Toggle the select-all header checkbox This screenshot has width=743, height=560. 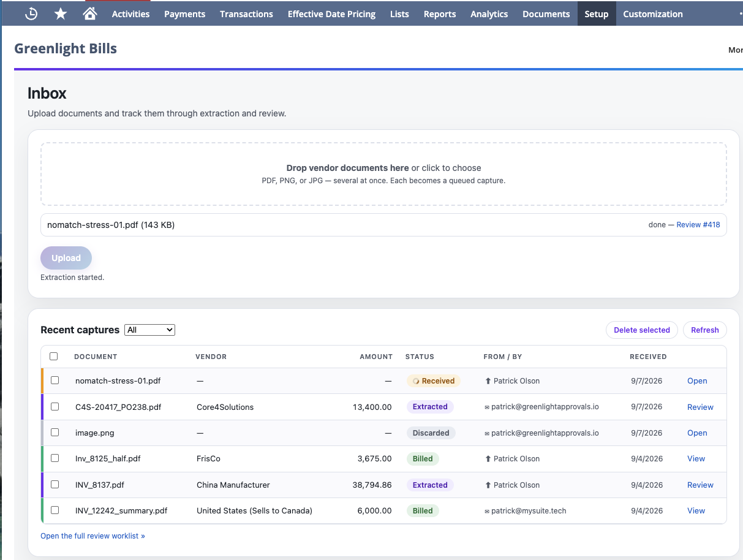(x=54, y=356)
